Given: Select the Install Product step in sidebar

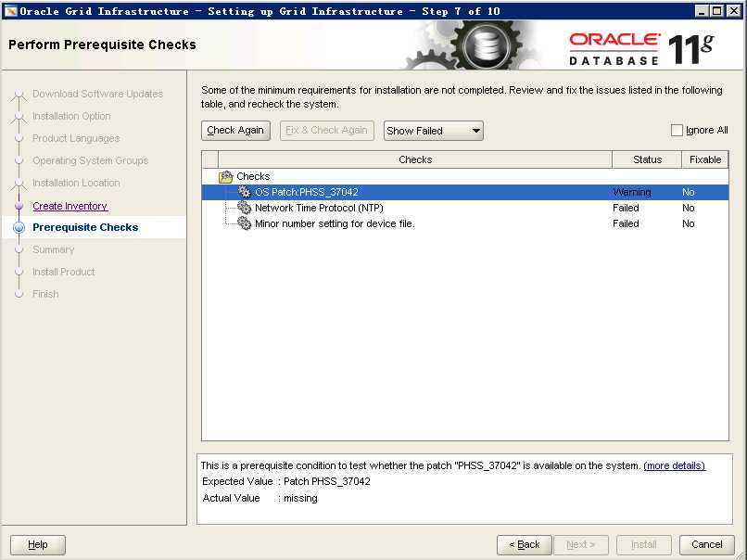Looking at the screenshot, I should click(x=63, y=272).
